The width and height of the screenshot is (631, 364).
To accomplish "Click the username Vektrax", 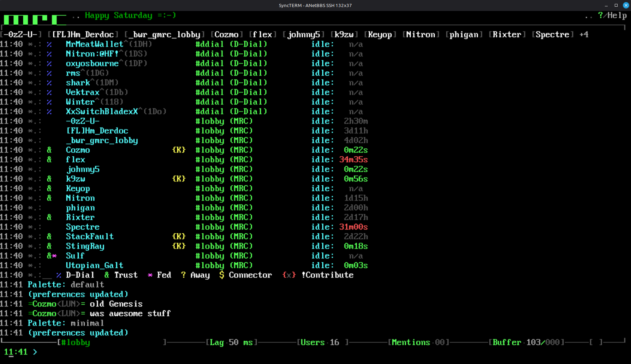I will click(x=83, y=92).
